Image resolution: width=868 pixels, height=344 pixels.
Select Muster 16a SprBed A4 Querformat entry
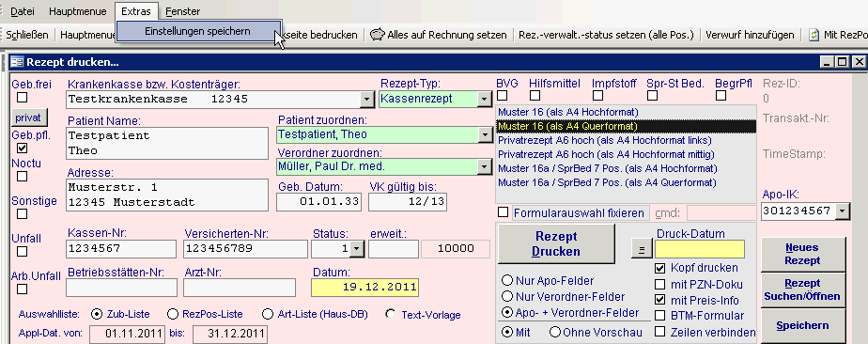point(626,182)
